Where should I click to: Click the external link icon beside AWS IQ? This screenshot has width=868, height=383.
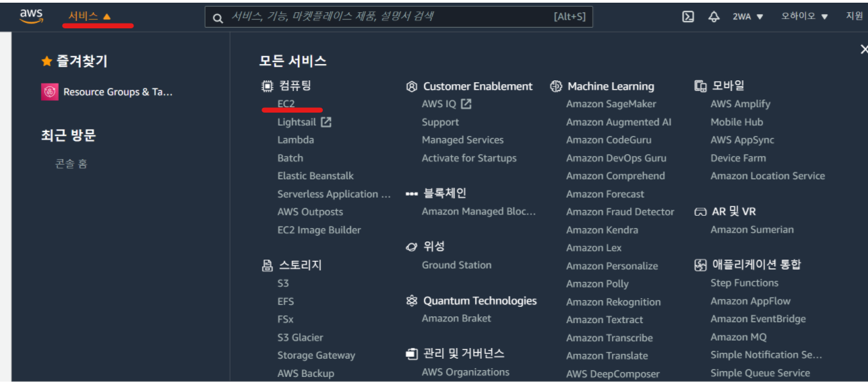tap(466, 104)
